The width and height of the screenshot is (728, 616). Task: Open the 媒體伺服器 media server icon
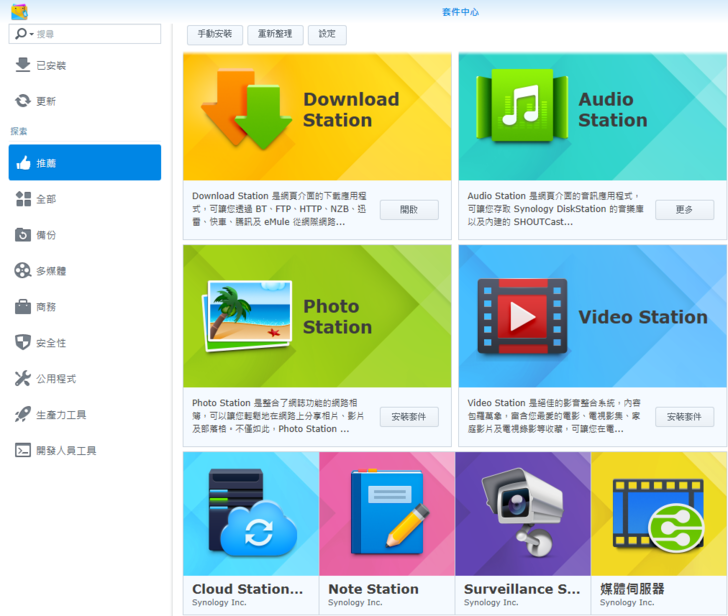pyautogui.click(x=659, y=512)
